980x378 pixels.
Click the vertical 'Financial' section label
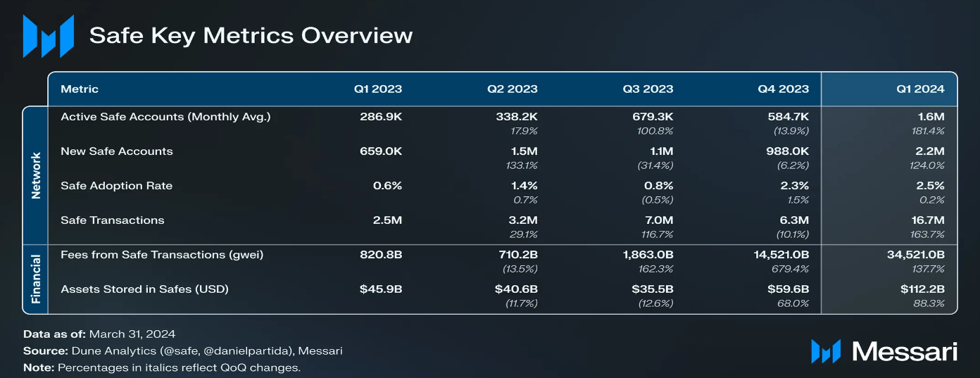[37, 279]
